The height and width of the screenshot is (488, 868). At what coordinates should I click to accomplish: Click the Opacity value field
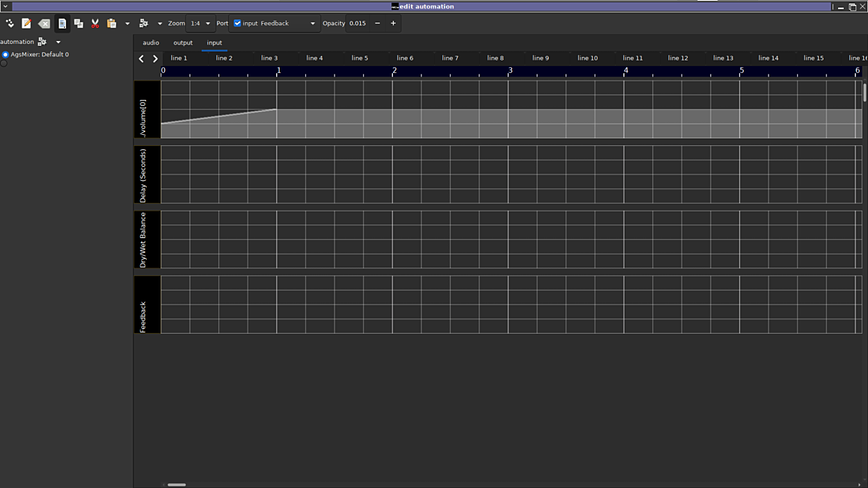(357, 24)
